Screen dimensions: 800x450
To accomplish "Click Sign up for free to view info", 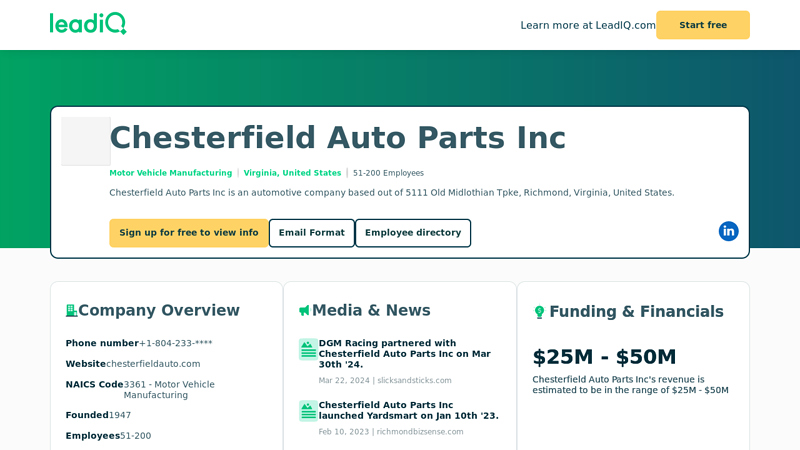I will tap(189, 233).
